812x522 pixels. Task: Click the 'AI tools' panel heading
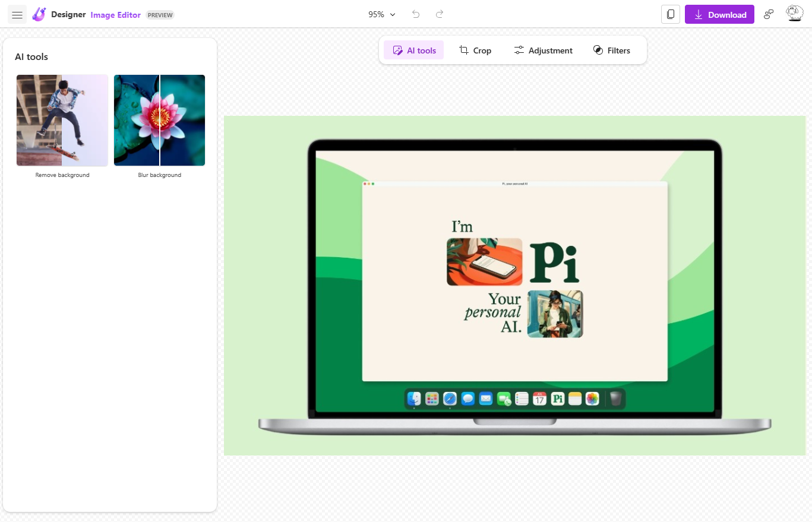pyautogui.click(x=31, y=57)
